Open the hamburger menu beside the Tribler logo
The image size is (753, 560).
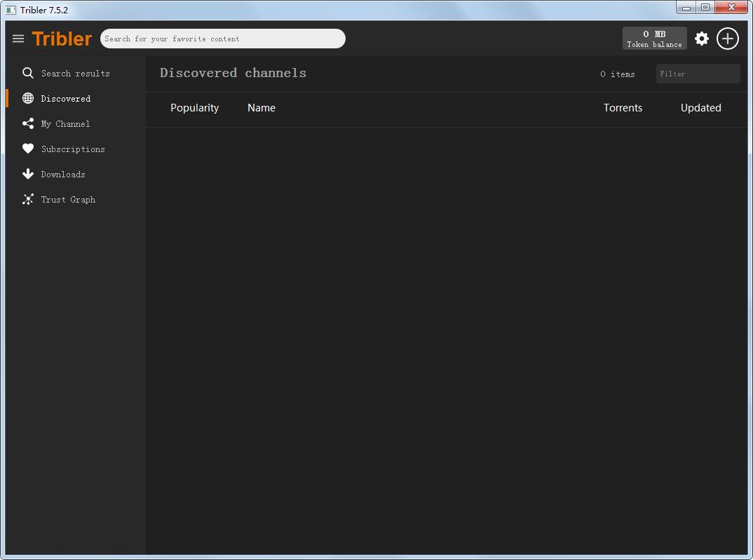18,39
